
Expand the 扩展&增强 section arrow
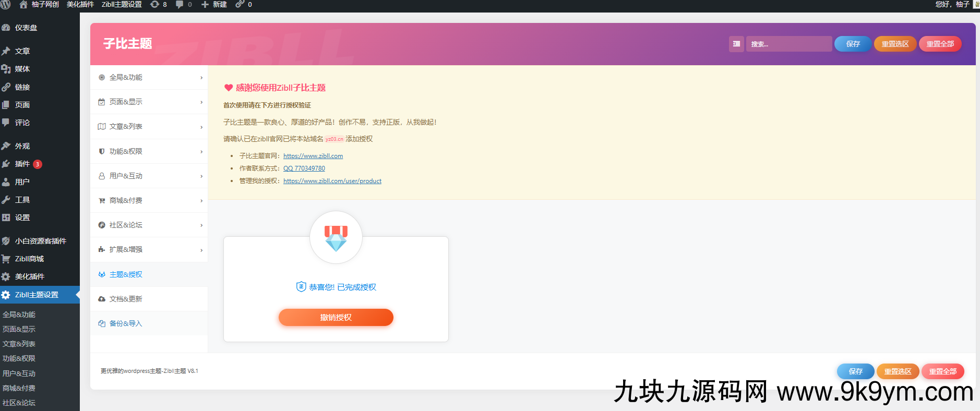click(201, 250)
